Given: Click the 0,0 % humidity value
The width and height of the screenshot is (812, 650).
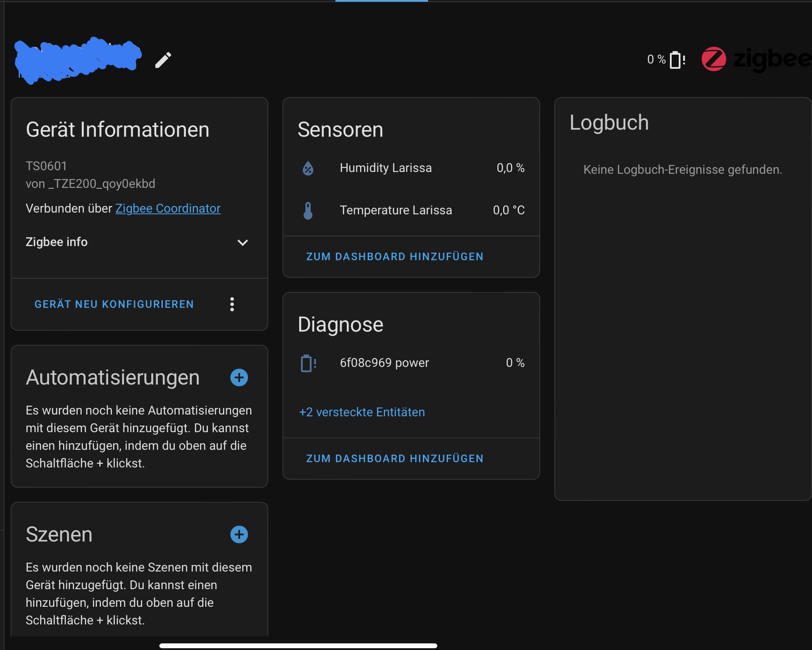Looking at the screenshot, I should [511, 168].
